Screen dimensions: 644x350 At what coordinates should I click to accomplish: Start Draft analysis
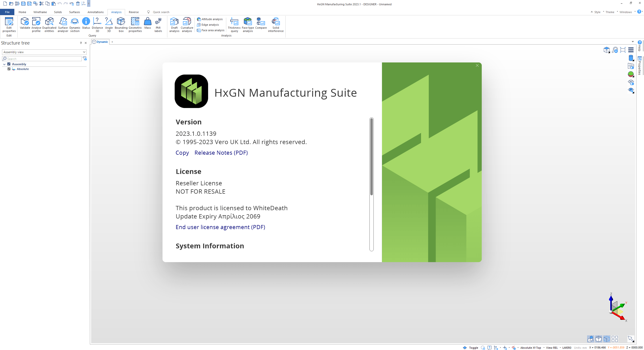[174, 25]
